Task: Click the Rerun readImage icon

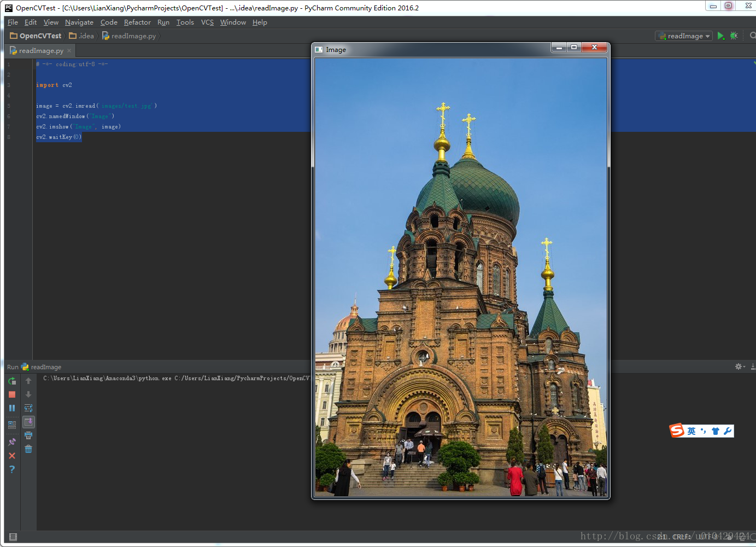Action: 12,381
